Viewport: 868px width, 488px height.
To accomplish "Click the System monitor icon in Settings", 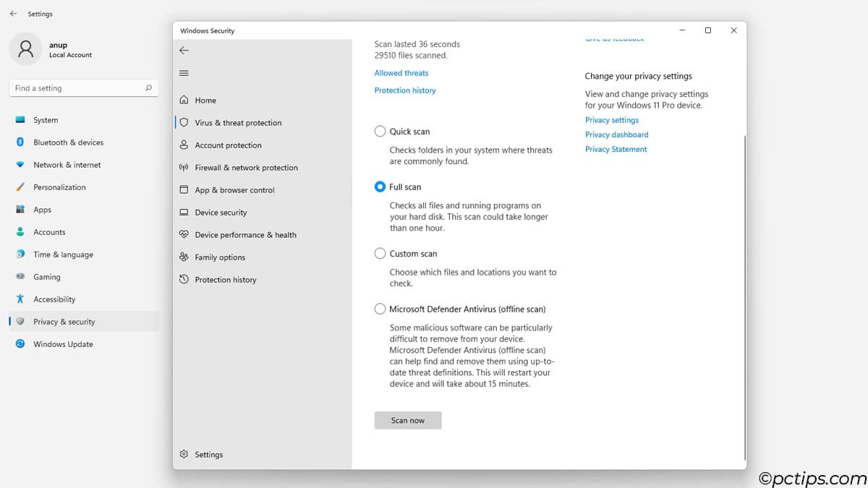I will tap(20, 120).
